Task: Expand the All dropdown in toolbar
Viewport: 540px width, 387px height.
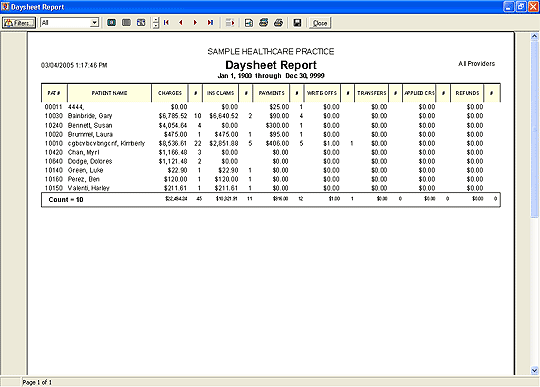Action: point(94,23)
